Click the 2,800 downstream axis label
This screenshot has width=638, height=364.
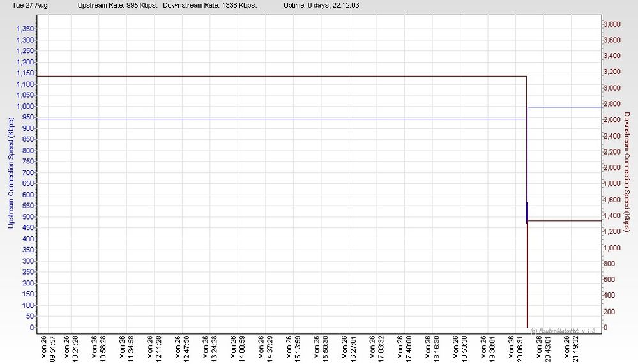point(612,104)
